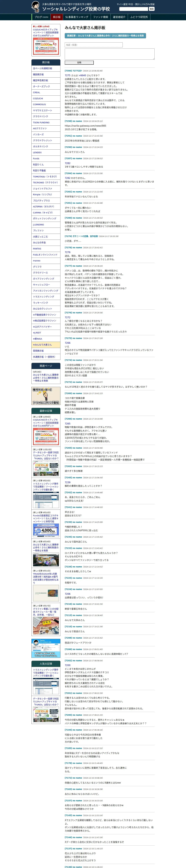Click the 検索 search button
Viewport: 186px width, 868px height.
point(152,9)
